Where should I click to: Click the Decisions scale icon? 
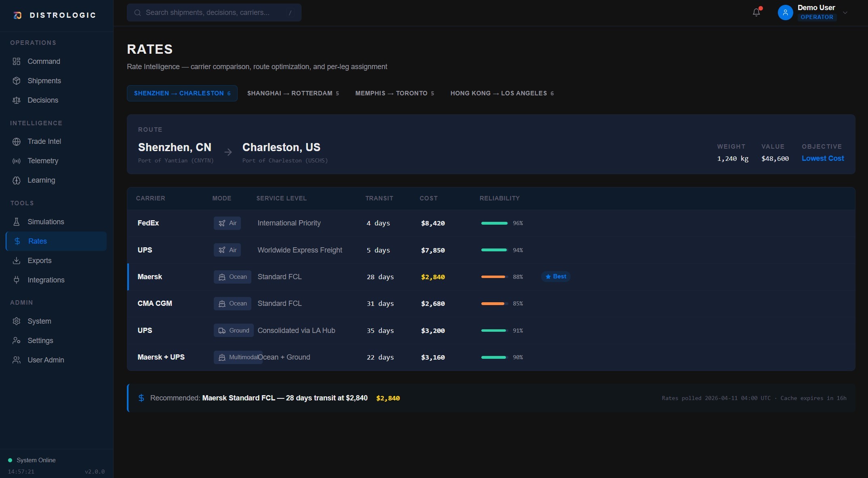[x=17, y=100]
